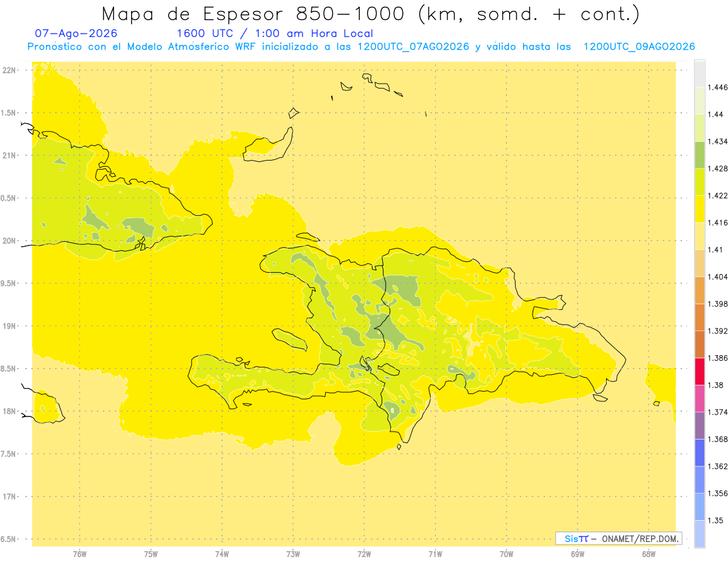The image size is (728, 562).
Task: Click the longitude label '71W'
Action: point(435,554)
